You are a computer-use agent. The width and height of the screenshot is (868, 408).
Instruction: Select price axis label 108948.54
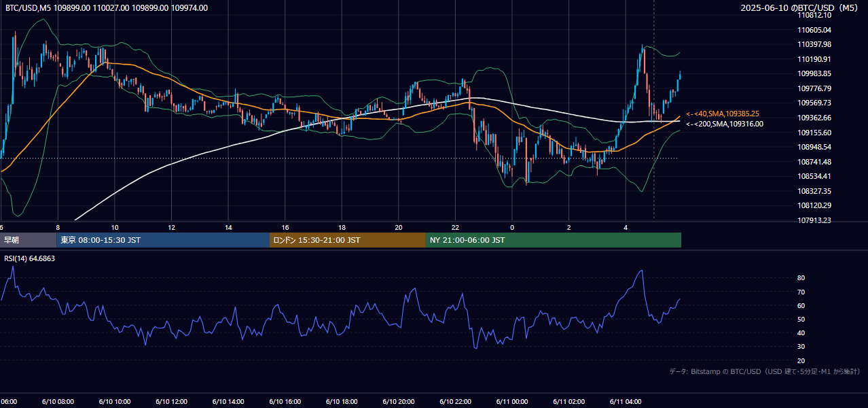coord(814,147)
